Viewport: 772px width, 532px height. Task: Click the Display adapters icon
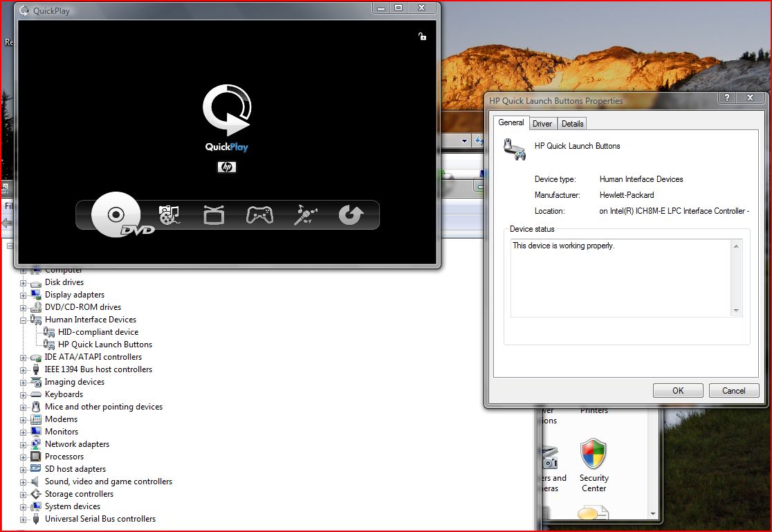35,295
